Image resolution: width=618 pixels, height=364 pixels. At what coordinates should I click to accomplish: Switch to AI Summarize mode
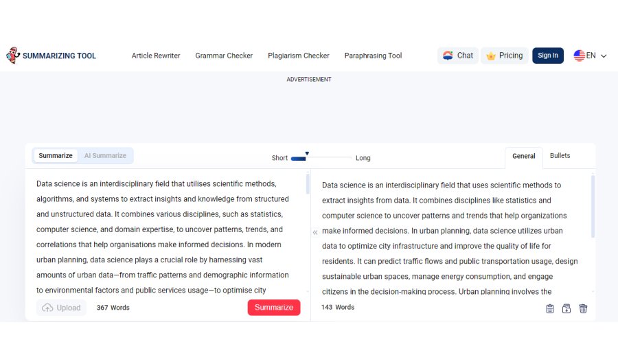[x=105, y=156]
